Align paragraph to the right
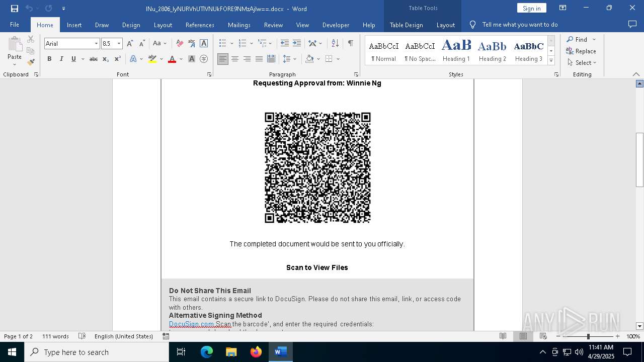Screen dimensions: 644x362 coord(247,59)
